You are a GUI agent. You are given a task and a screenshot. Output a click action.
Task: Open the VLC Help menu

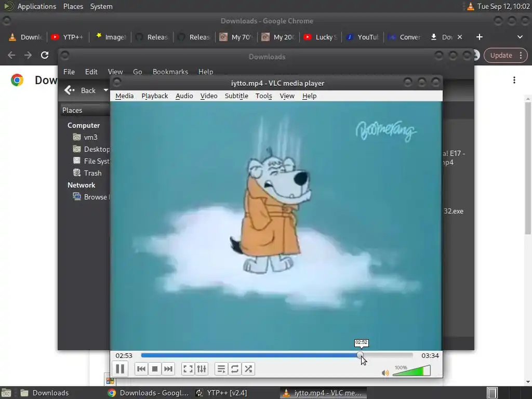click(x=310, y=96)
